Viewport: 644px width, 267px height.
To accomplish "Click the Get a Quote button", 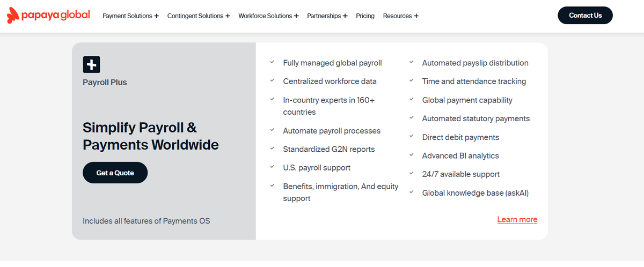I will coord(115,173).
